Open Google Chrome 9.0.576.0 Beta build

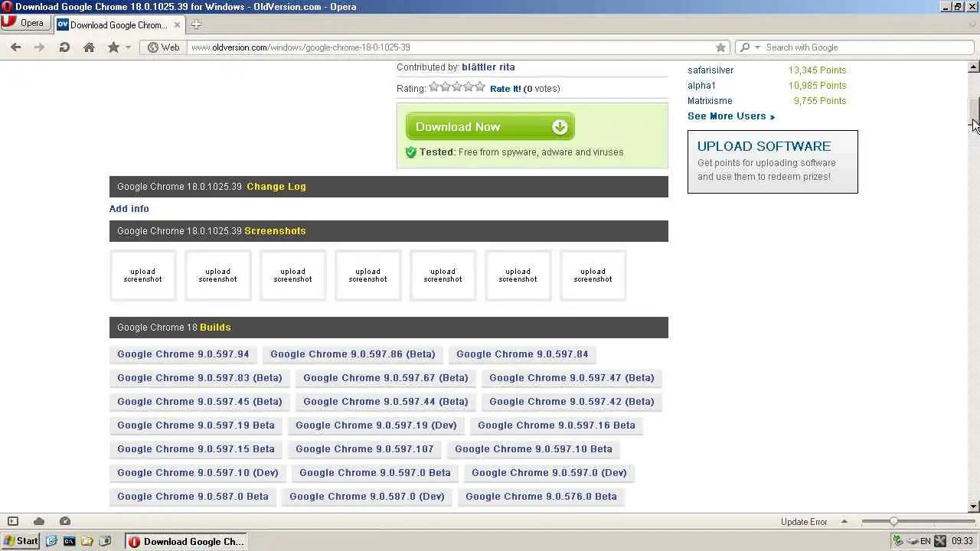(541, 497)
